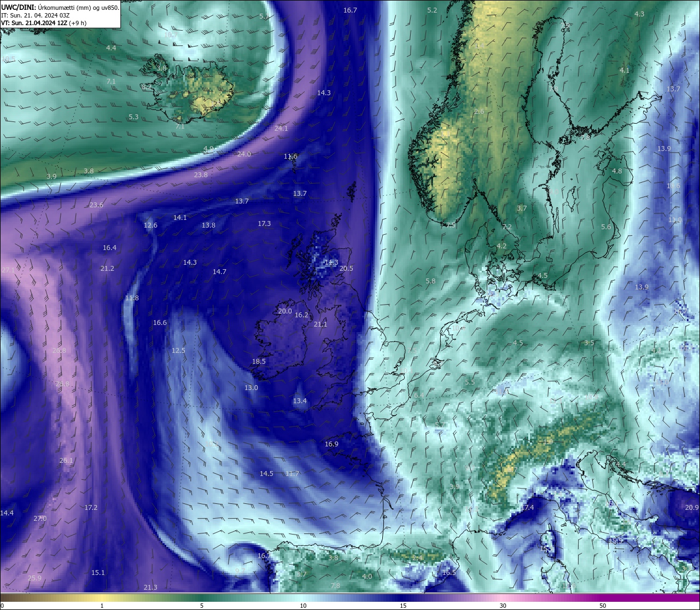Click the green segment of the colorbar between 1 and 5
Viewport: 700px width, 610px height.
coord(153,597)
